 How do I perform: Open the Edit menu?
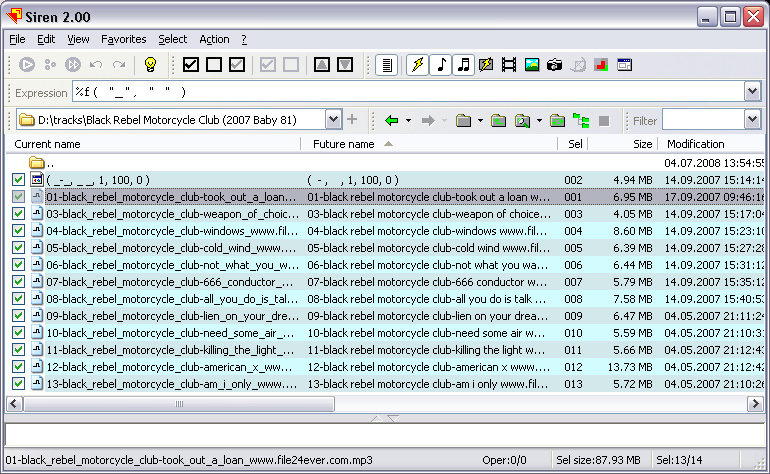[46, 39]
